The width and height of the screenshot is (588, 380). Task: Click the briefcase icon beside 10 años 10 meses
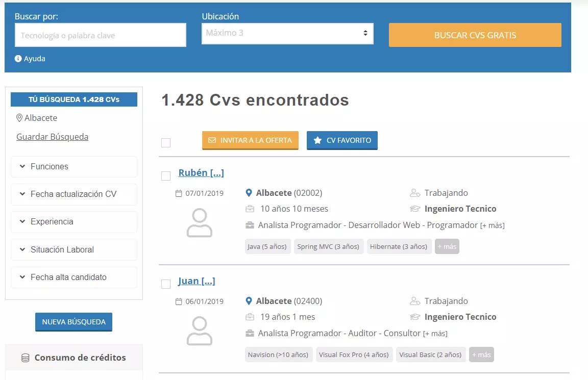click(x=250, y=209)
